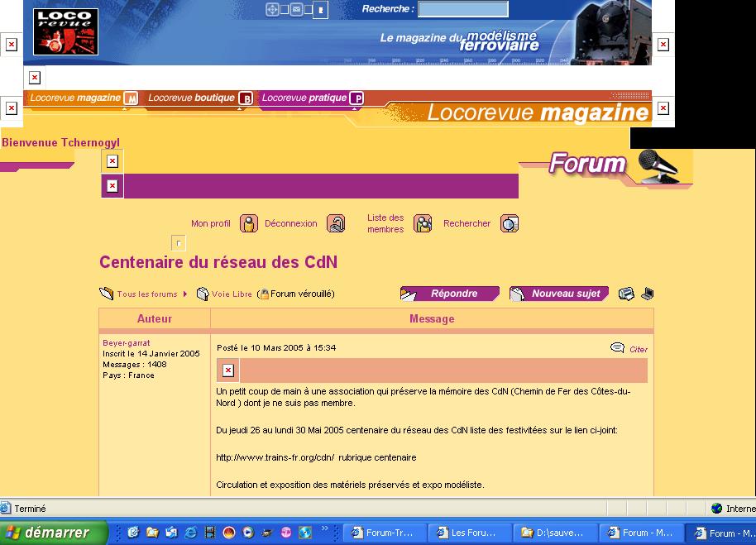Click the Loco Revue logo
The height and width of the screenshot is (545, 756).
point(65,31)
